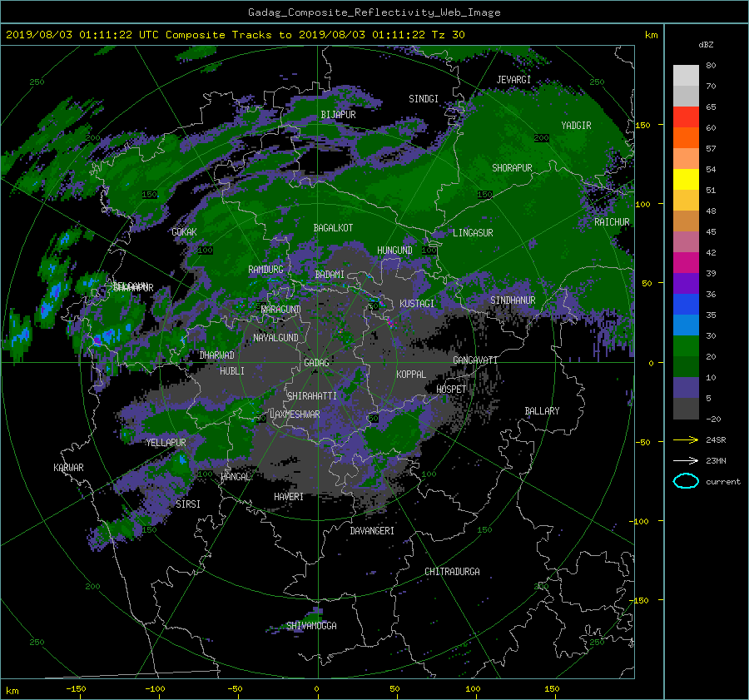Screen dimensions: 749x700
Task: Click the BIJAPUR city label
Action: (338, 115)
